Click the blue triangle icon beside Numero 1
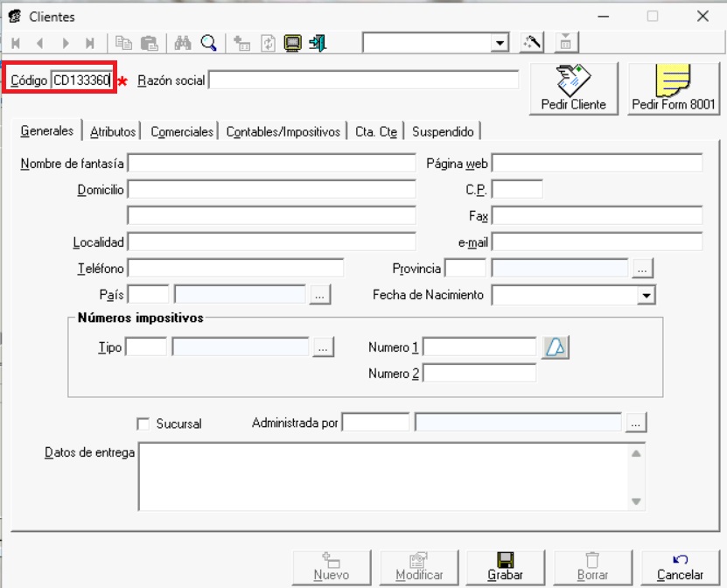Image resolution: width=727 pixels, height=588 pixels. tap(556, 347)
